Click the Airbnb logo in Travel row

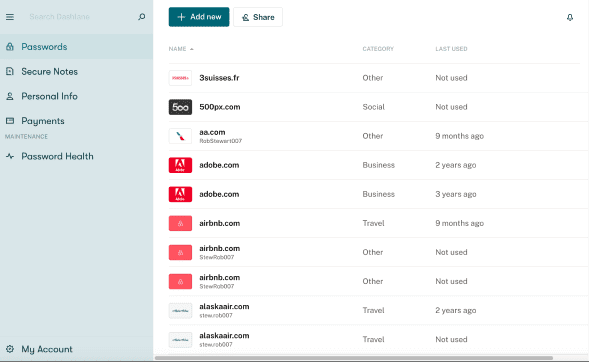click(180, 223)
